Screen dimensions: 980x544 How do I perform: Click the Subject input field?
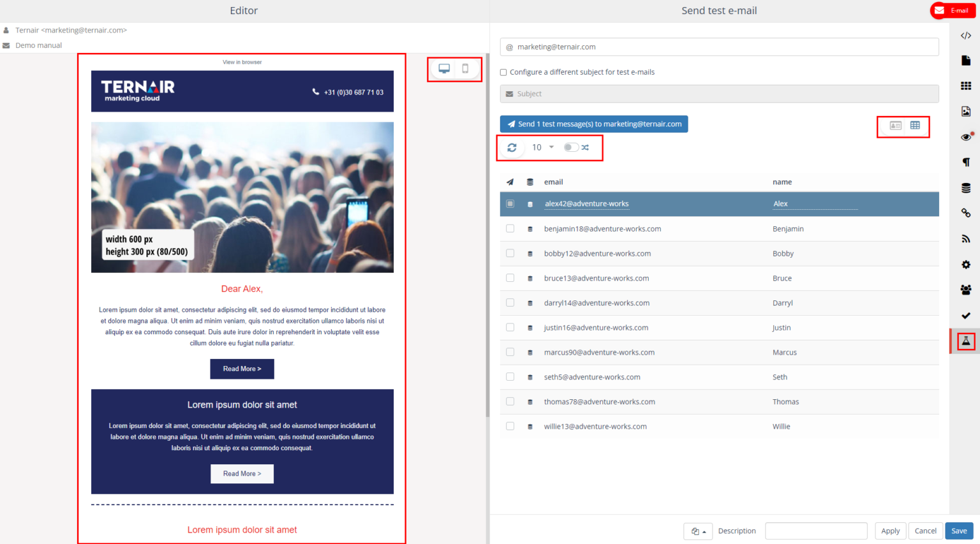pyautogui.click(x=719, y=94)
